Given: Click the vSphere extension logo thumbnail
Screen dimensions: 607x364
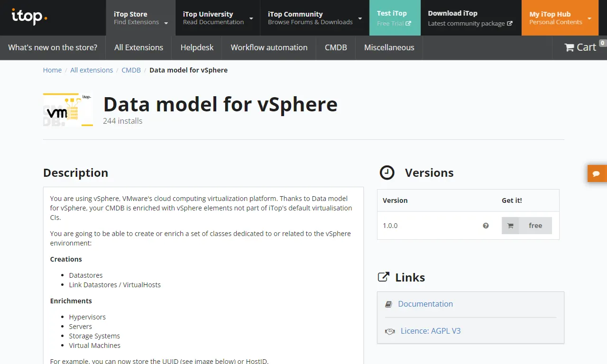Looking at the screenshot, I should [68, 109].
